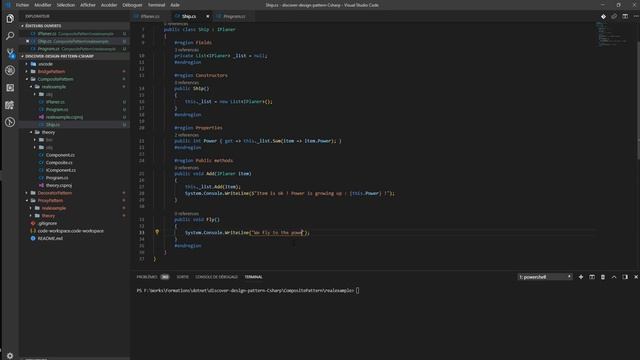Select IPlaner.cs in open editors list
640x360 pixels.
[75, 33]
